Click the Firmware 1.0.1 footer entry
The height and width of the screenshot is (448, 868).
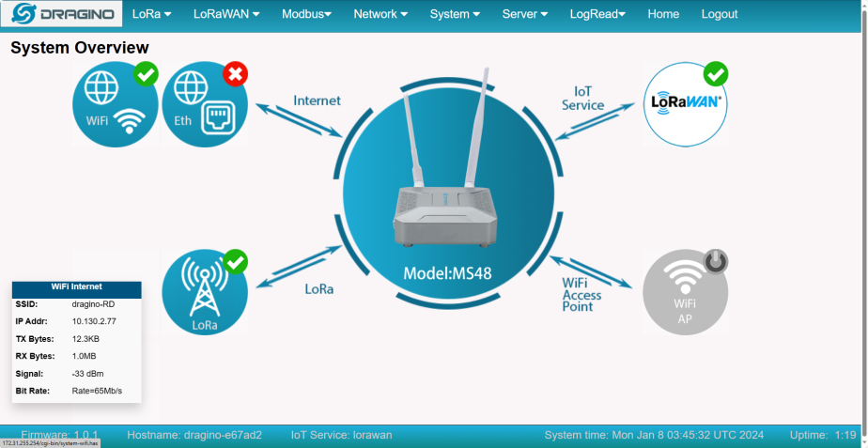click(59, 435)
